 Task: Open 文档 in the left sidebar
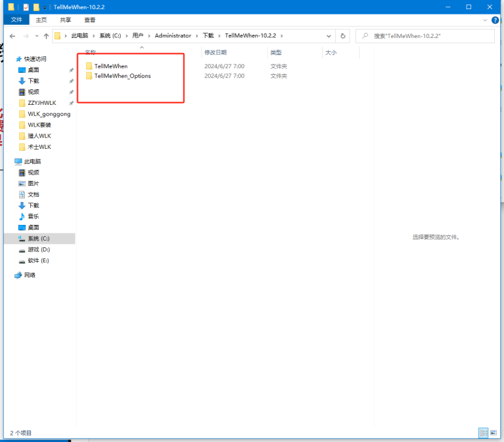pyautogui.click(x=33, y=195)
